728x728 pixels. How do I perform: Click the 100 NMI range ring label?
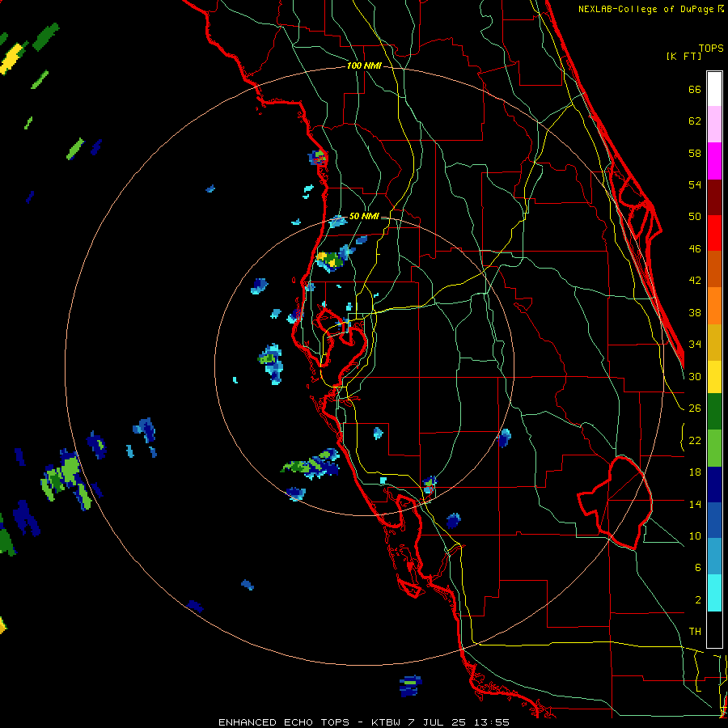click(x=364, y=66)
